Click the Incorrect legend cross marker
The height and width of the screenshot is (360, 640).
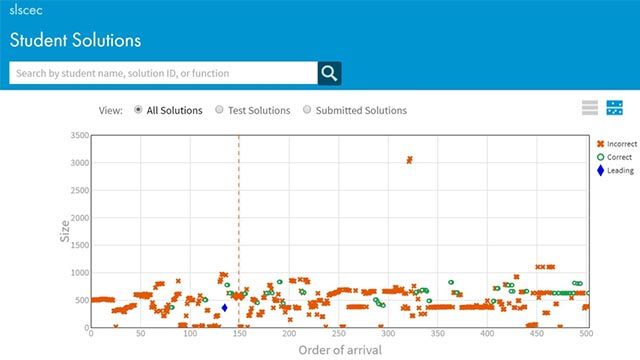coord(600,144)
